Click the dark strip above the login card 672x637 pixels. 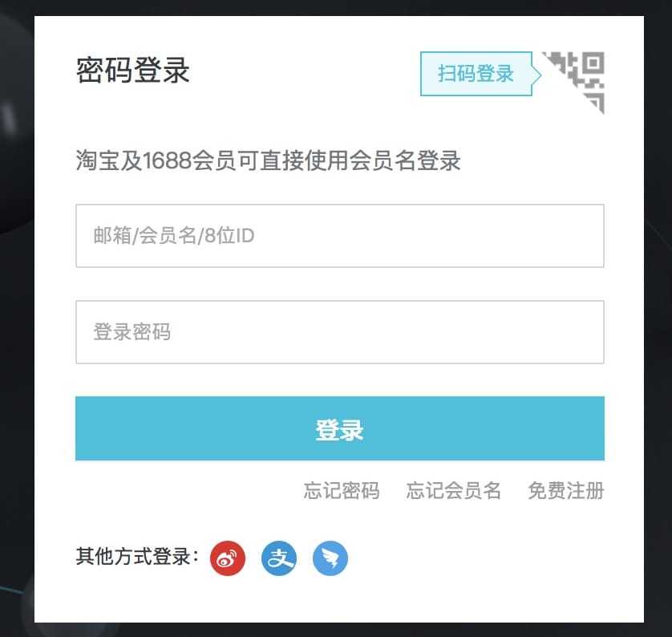pos(336,8)
